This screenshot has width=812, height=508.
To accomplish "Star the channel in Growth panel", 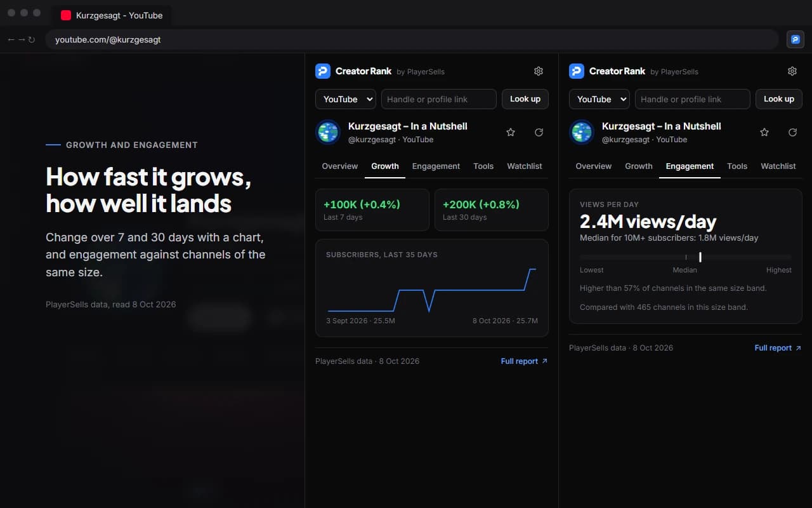I will [x=511, y=132].
